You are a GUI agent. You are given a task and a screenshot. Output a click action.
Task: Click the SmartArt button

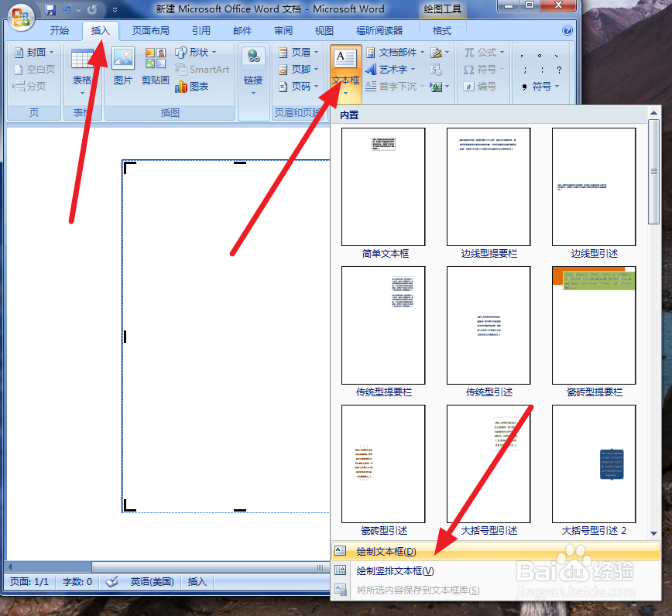[x=202, y=70]
